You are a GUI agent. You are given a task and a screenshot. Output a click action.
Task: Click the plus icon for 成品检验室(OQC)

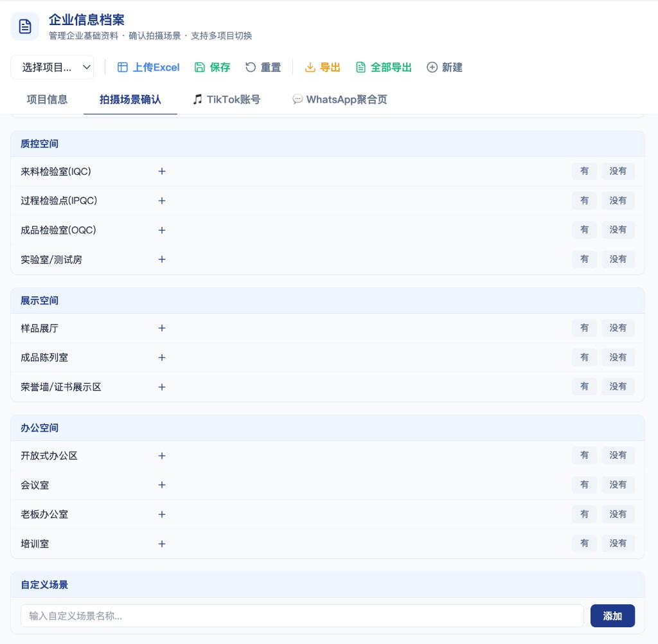[162, 230]
